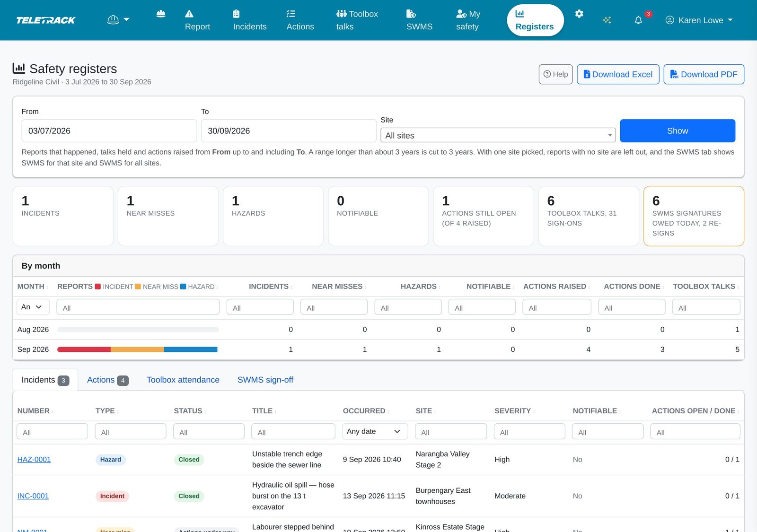Open incident HAZ-0001
The image size is (757, 532).
coord(34,460)
